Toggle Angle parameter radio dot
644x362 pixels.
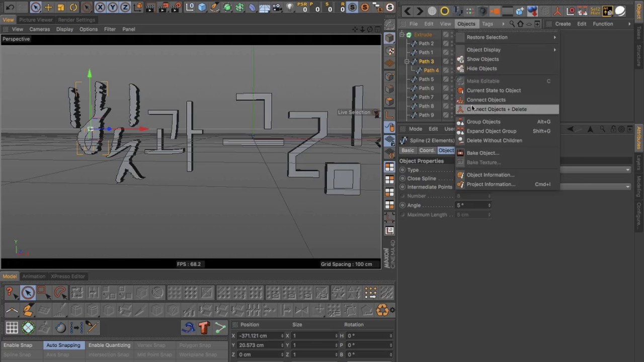pos(403,205)
